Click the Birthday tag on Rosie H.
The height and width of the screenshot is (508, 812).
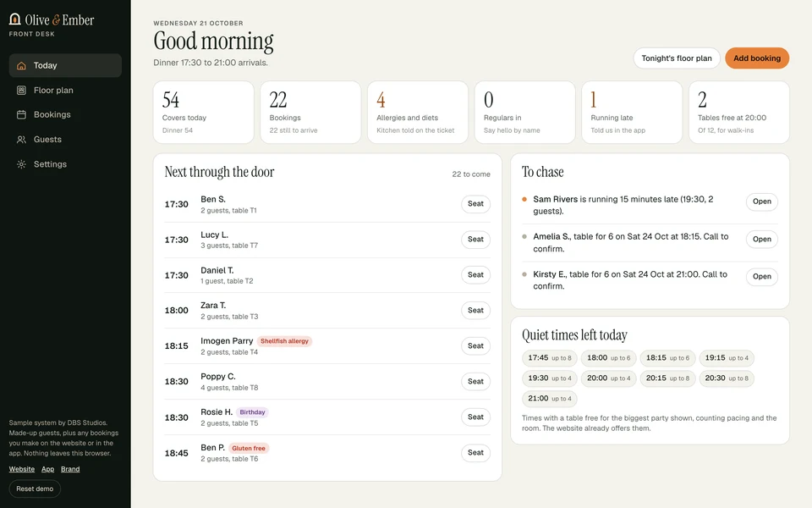[252, 412]
